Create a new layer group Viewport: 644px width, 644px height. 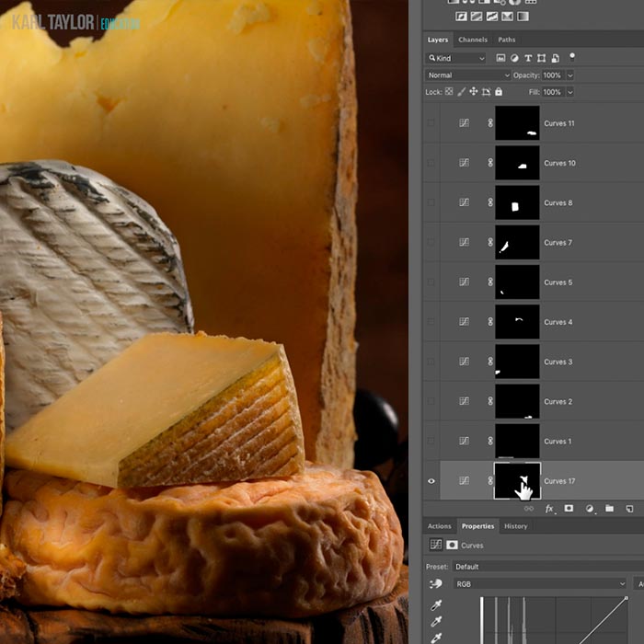coord(609,509)
